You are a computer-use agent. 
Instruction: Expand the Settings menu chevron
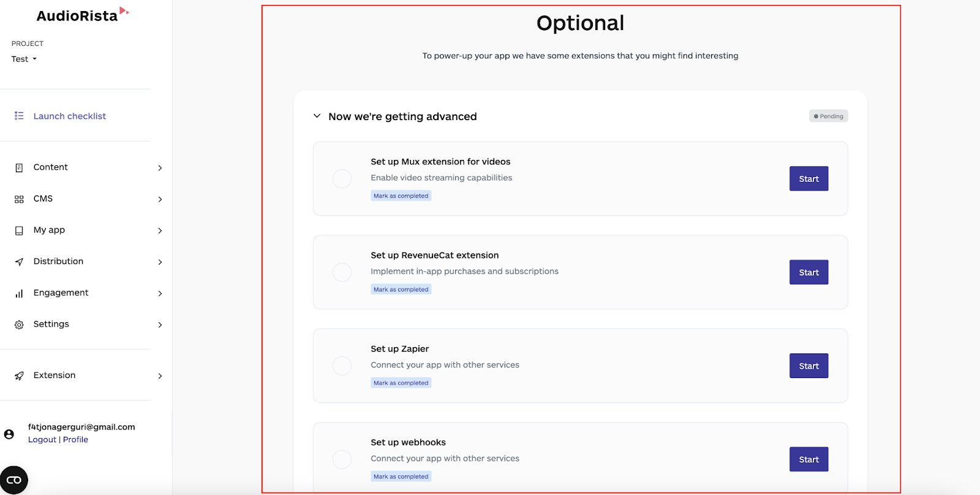click(x=160, y=325)
